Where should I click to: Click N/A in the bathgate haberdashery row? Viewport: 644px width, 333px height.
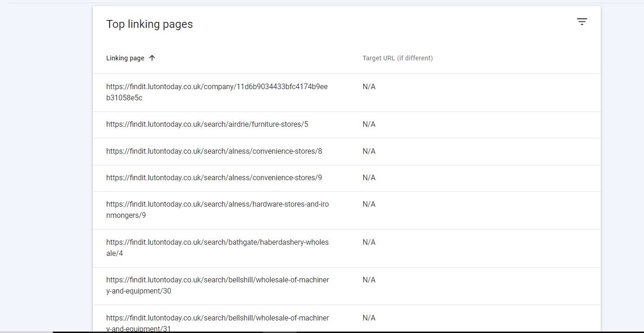[369, 242]
